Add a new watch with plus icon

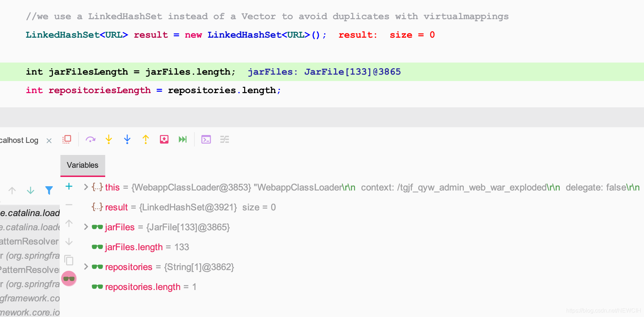(69, 186)
